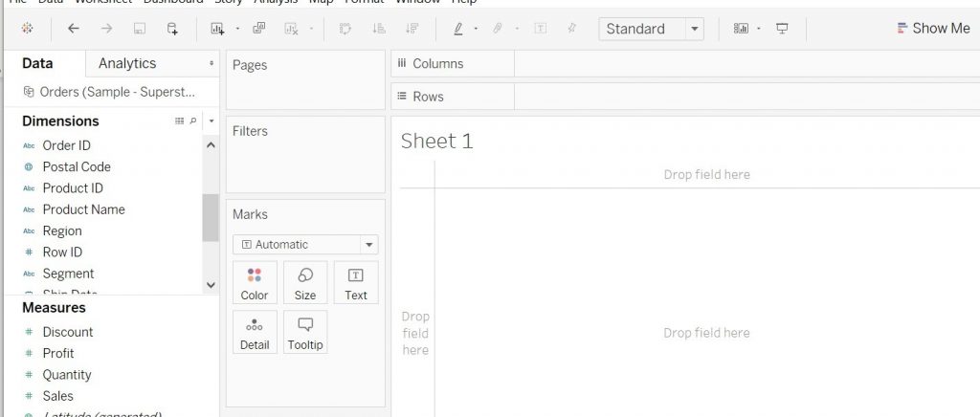Select the Profit measure
980x417 pixels.
pos(58,353)
